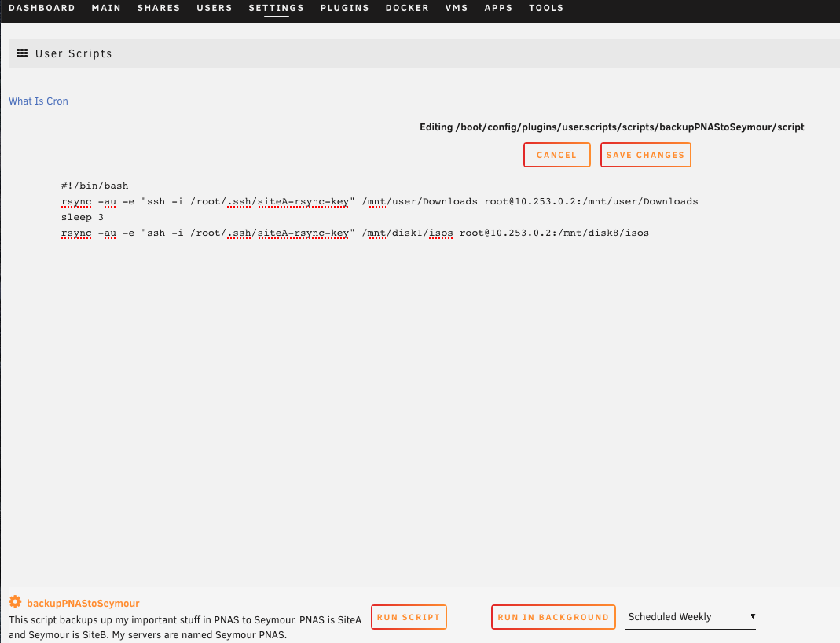Open the Tools menu

pyautogui.click(x=546, y=8)
